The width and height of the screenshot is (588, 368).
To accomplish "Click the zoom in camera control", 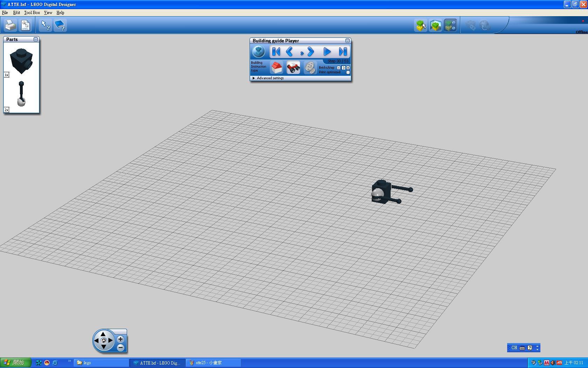I will pos(120,339).
